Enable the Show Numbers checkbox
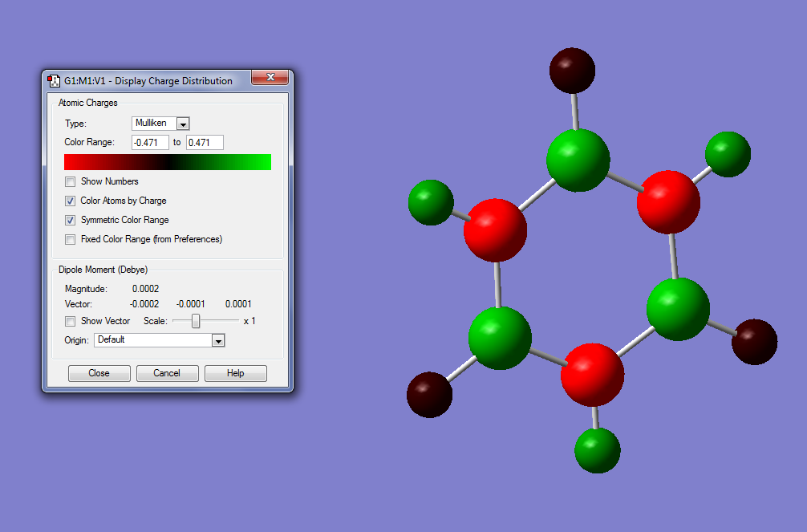Image resolution: width=807 pixels, height=532 pixels. pos(71,182)
